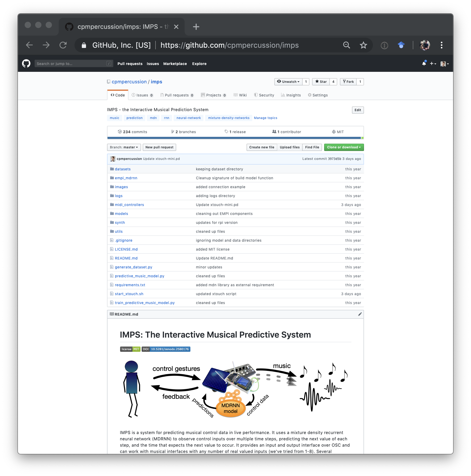This screenshot has height=476, width=471.
Task: Click the DOI zenodo badge
Action: point(166,349)
